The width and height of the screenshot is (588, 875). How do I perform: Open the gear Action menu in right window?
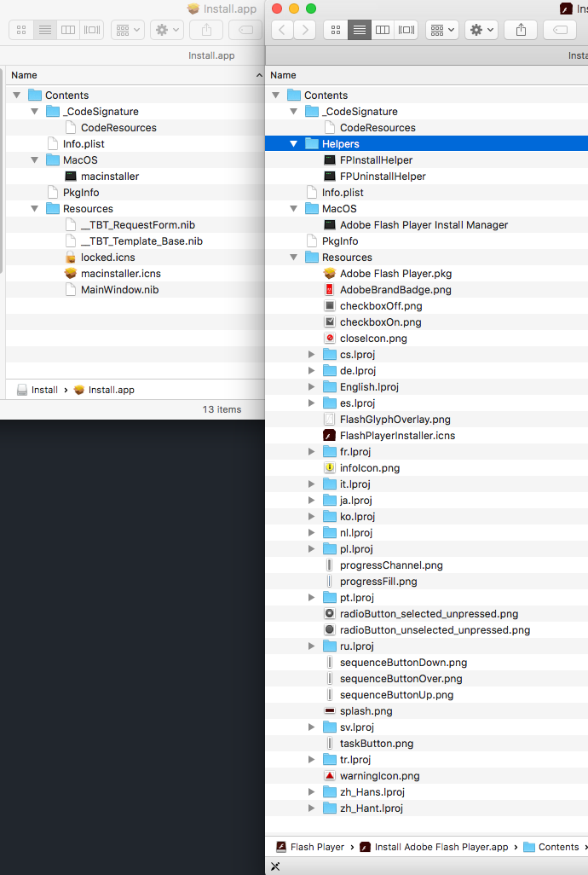pos(481,30)
